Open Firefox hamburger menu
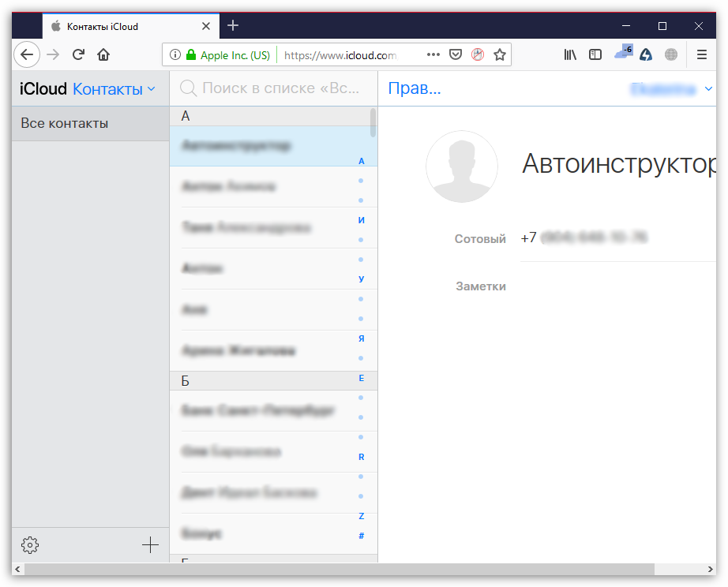Viewport: 728px width, 587px height. [x=701, y=54]
